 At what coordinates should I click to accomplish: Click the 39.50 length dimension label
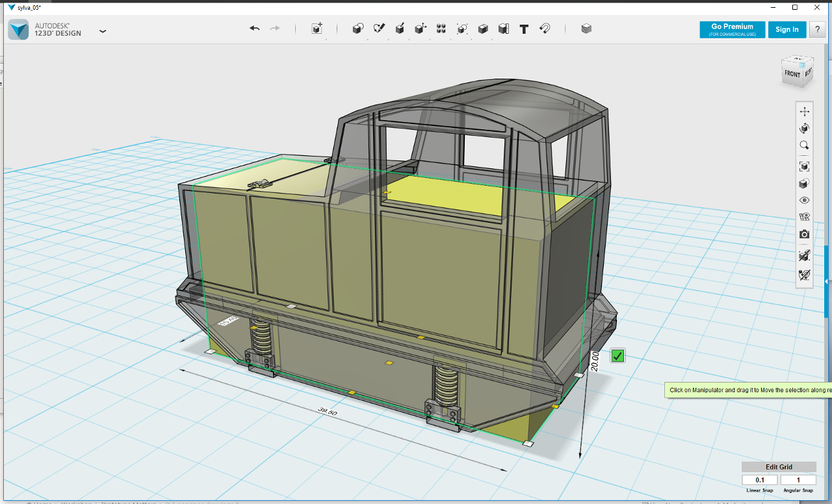click(328, 412)
